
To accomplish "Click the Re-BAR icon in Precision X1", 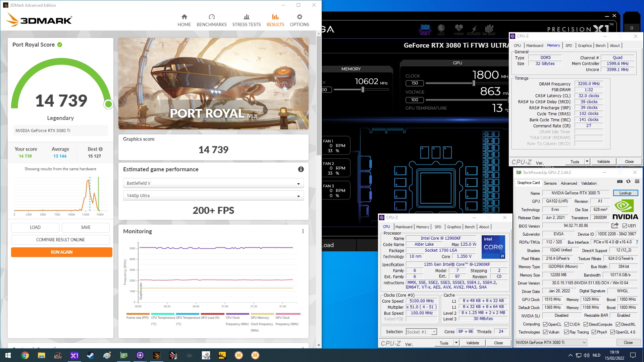I will [489, 30].
